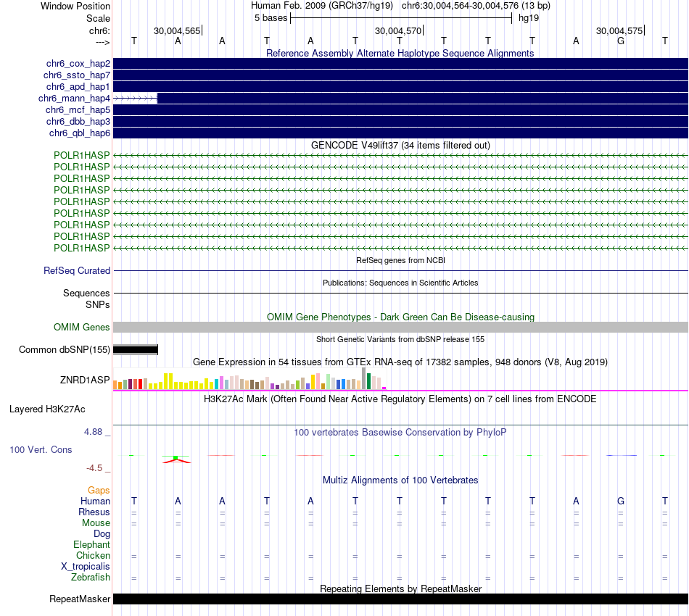Click the G base in ruler sequence

[620, 41]
